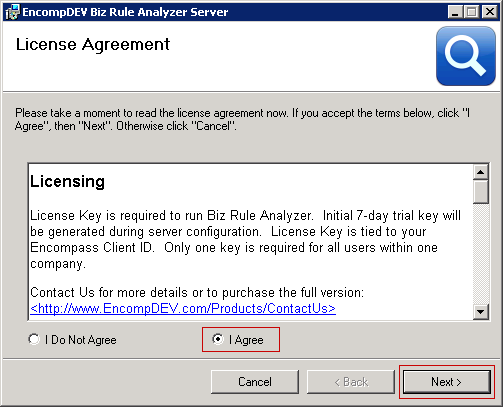Click the blue magnifying glass logo
This screenshot has height=407, width=503.
click(466, 56)
